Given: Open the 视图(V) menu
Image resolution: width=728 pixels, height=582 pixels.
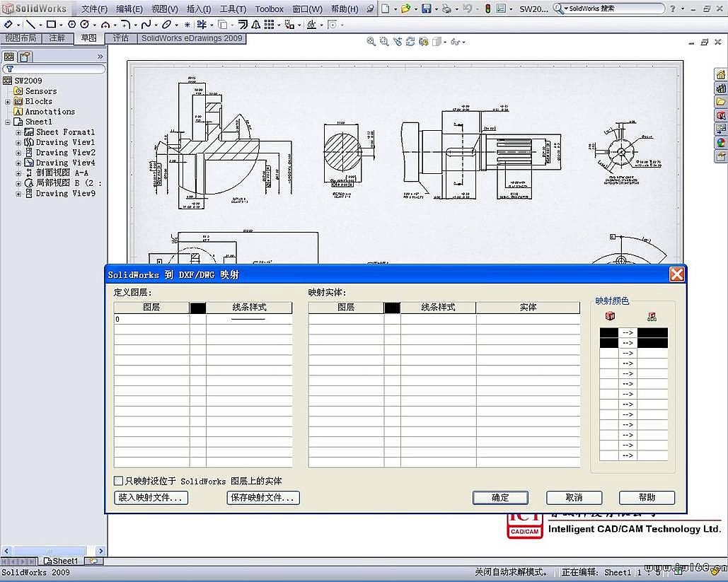Looking at the screenshot, I should point(164,8).
